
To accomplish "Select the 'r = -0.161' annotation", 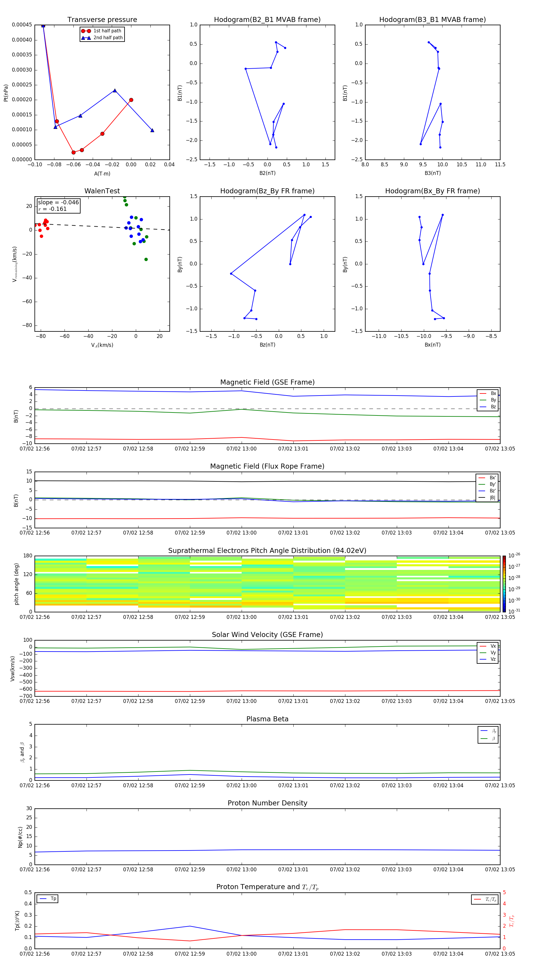I will click(53, 209).
